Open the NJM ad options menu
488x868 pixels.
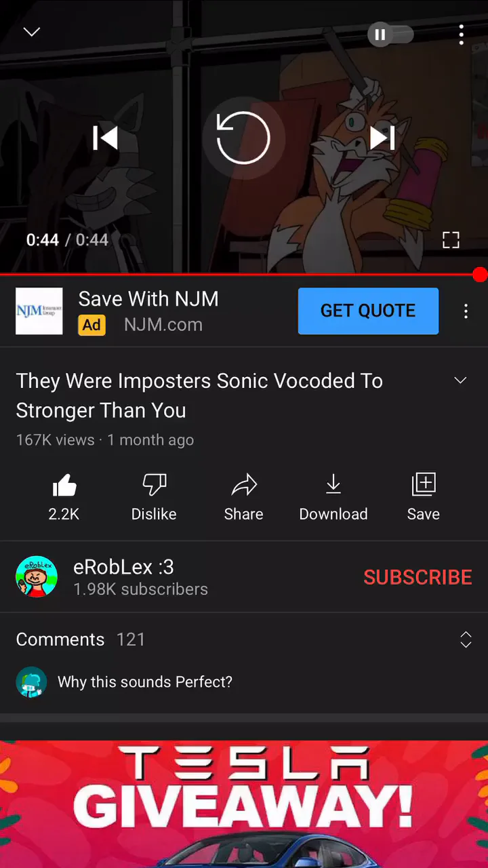point(466,311)
